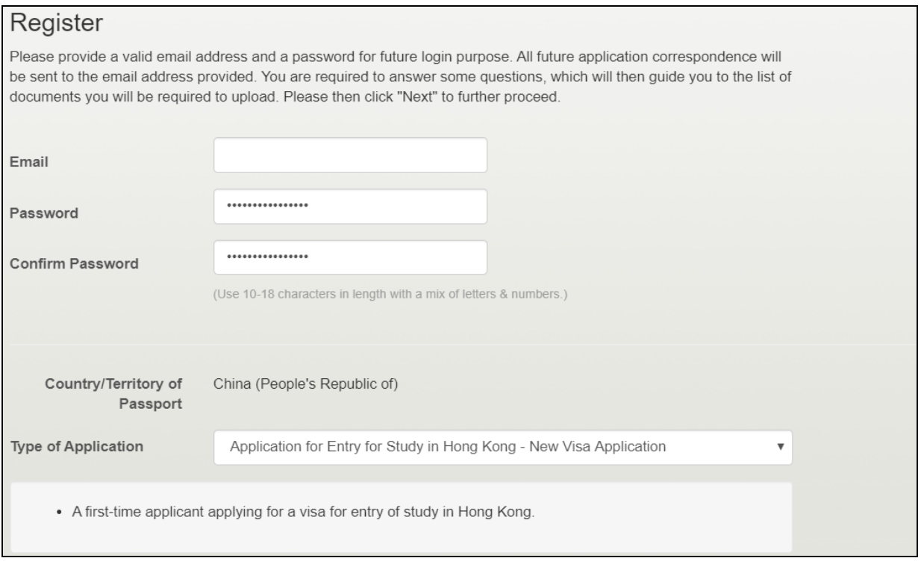Click the Type of Application dropdown arrow
The width and height of the screenshot is (924, 561).
(780, 448)
